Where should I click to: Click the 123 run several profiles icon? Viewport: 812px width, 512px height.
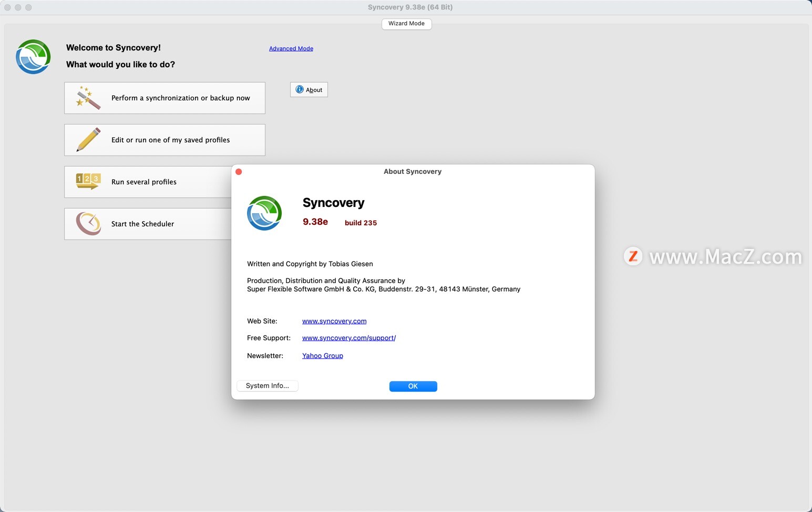point(88,181)
